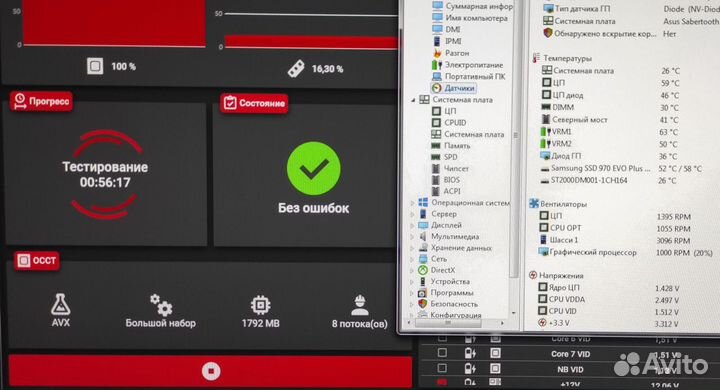Click the Тестирование 00:56:17 progress spinner
720x390 pixels.
[105, 175]
